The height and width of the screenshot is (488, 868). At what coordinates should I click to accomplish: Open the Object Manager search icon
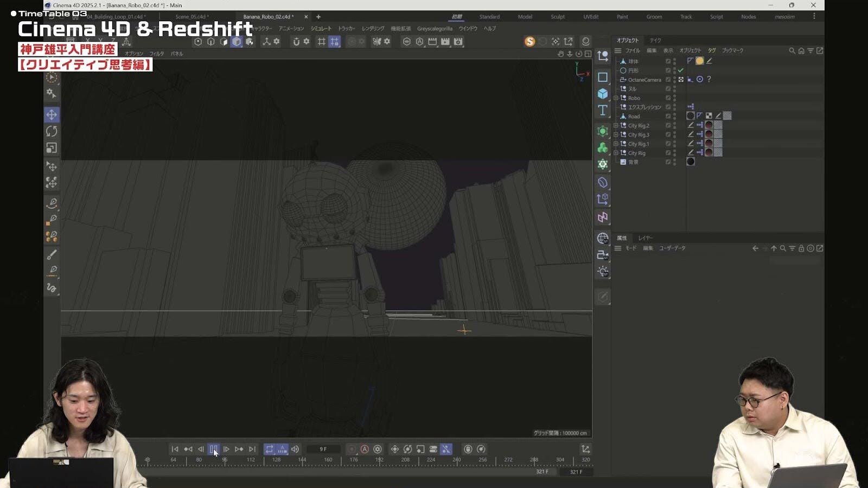tap(792, 50)
